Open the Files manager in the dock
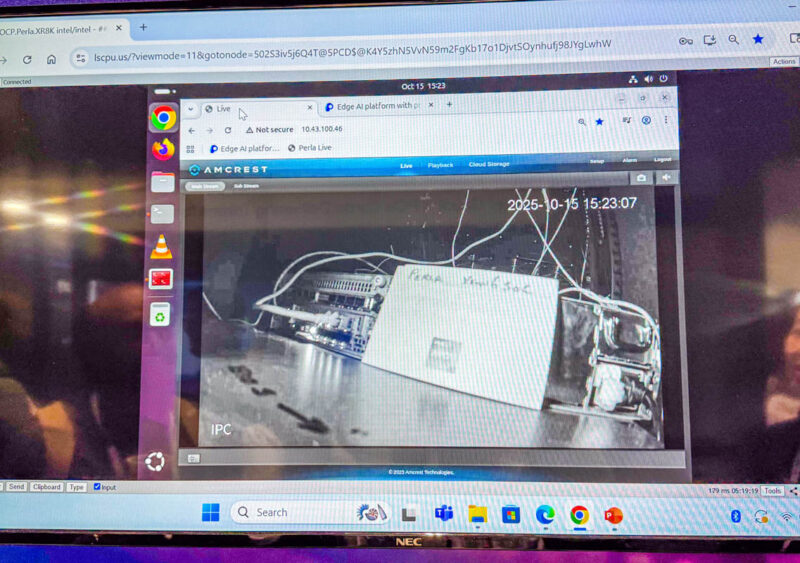Image resolution: width=800 pixels, height=563 pixels. tap(162, 182)
